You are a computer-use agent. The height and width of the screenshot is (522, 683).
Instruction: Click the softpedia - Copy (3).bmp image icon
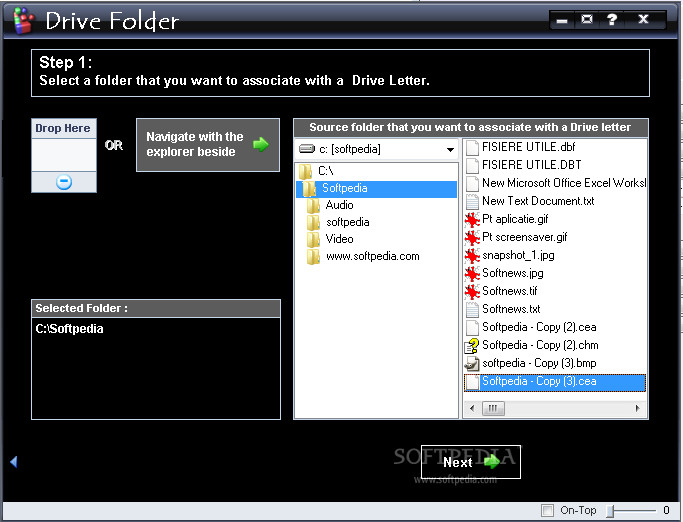point(472,363)
